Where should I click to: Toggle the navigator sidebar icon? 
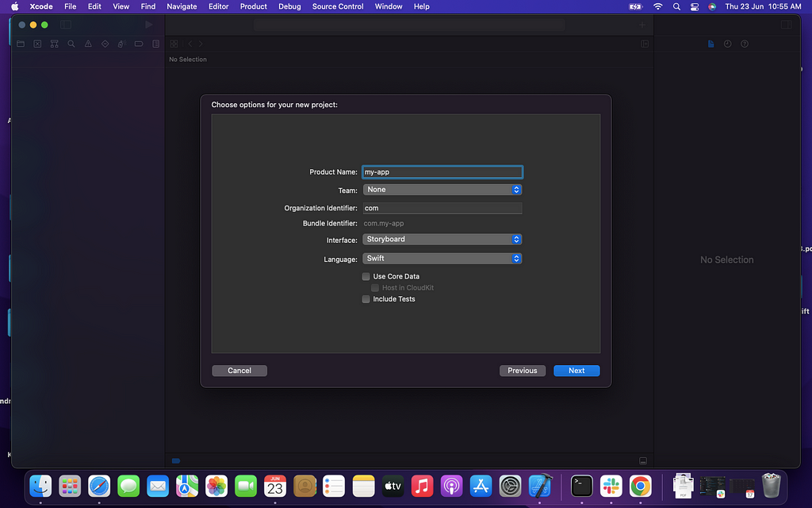[x=66, y=25]
